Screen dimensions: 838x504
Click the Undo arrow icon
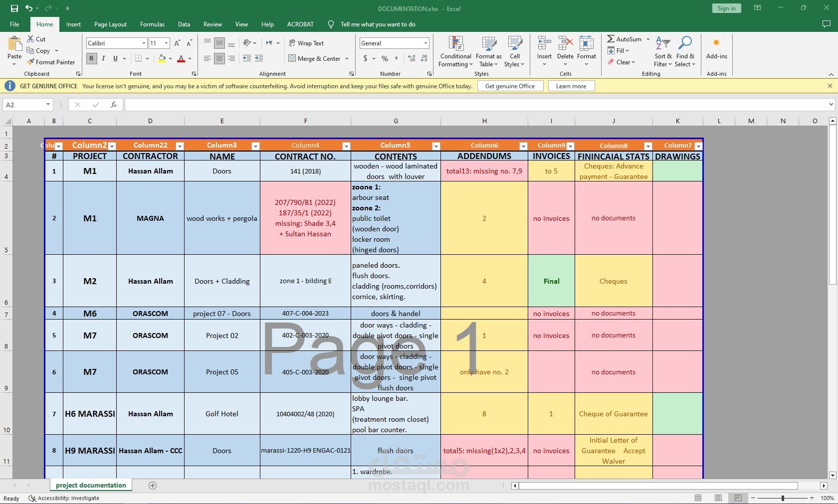[x=29, y=8]
